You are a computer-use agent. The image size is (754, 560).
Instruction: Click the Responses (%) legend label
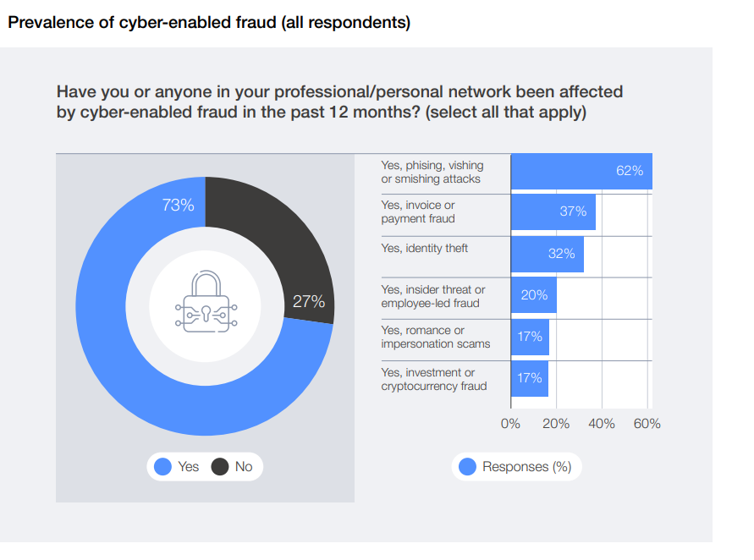point(526,467)
